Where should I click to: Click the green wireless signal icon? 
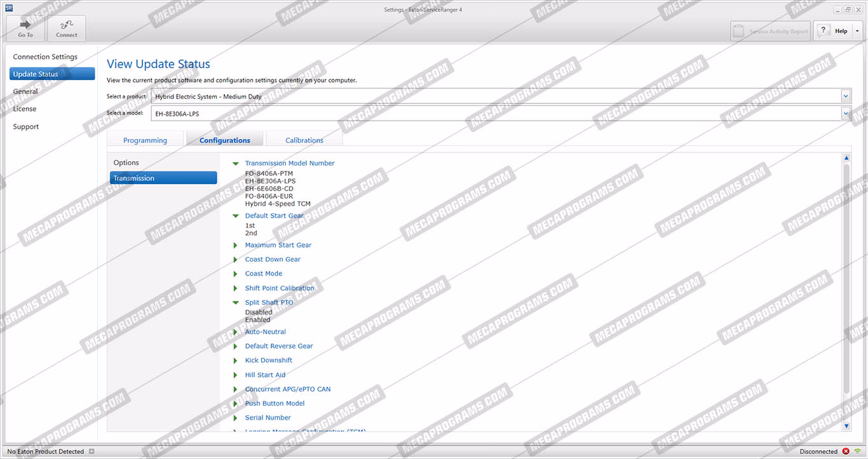(x=857, y=451)
